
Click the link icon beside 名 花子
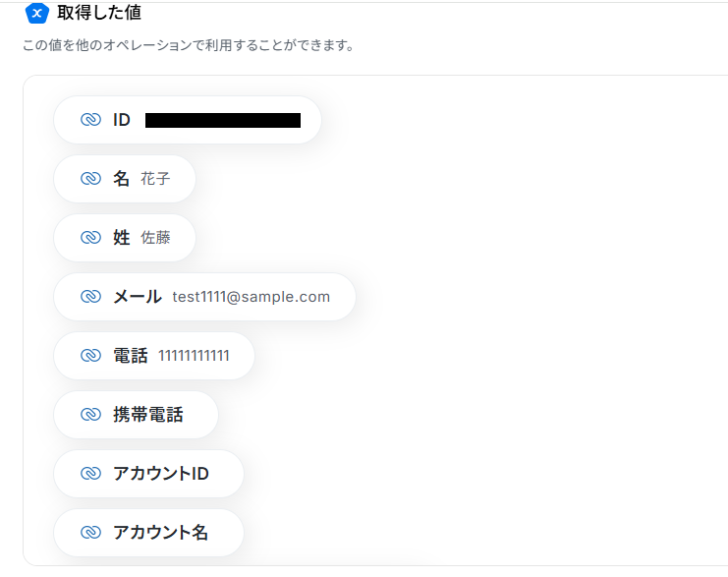click(x=90, y=179)
